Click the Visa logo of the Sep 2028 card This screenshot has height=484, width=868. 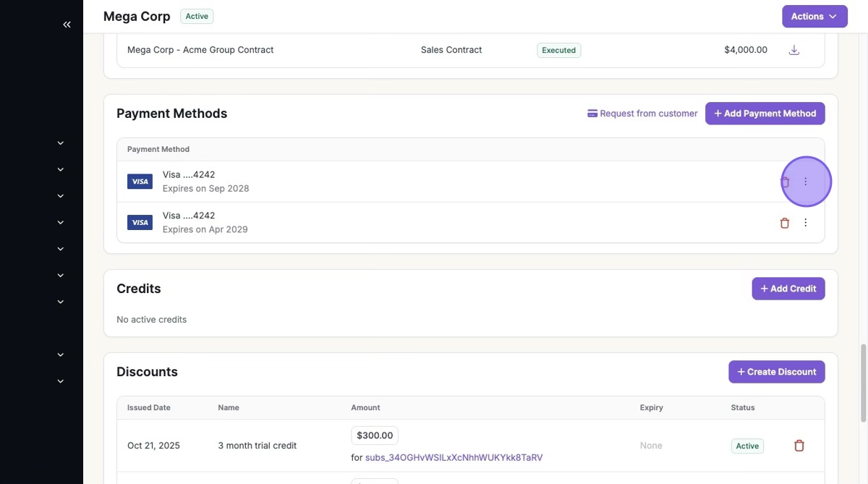(140, 182)
